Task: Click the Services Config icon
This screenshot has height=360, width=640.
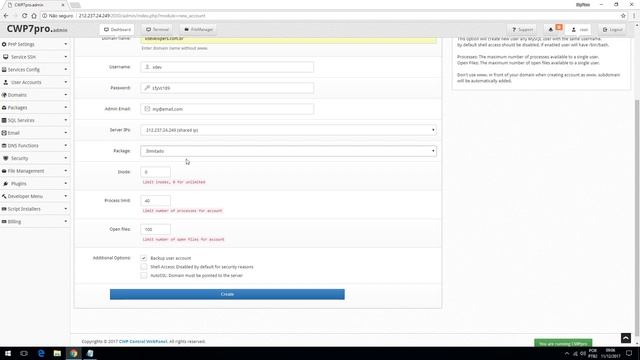Action: (x=4, y=69)
